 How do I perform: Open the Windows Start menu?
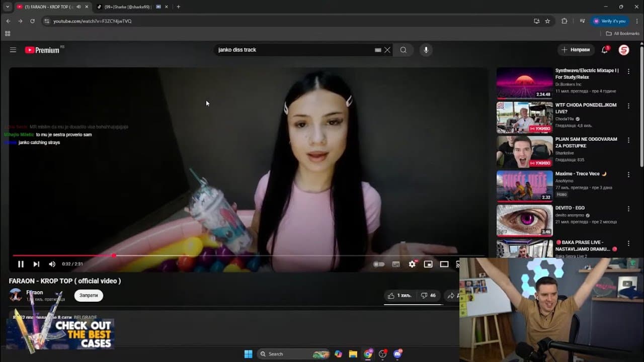pos(248,354)
